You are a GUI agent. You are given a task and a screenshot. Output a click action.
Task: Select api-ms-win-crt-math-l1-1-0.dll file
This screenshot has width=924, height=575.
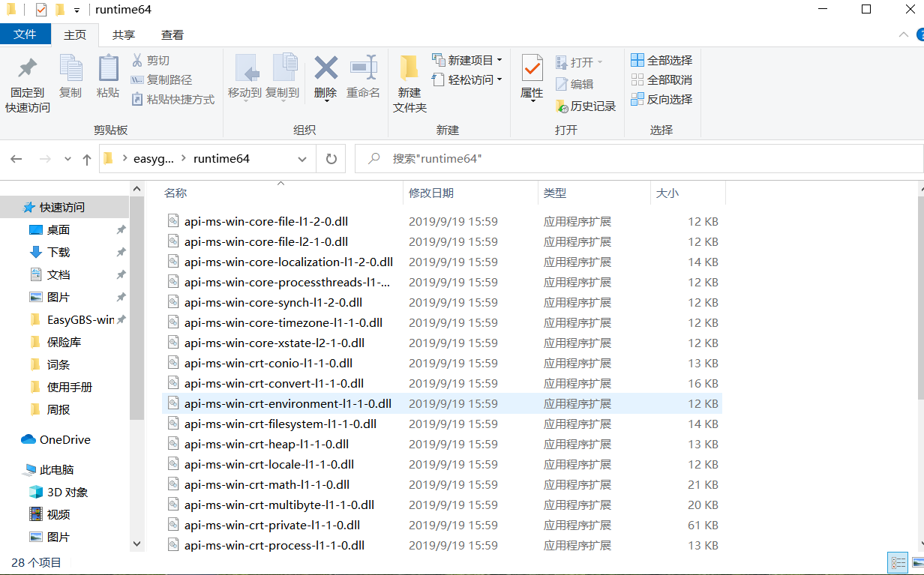[442, 484]
